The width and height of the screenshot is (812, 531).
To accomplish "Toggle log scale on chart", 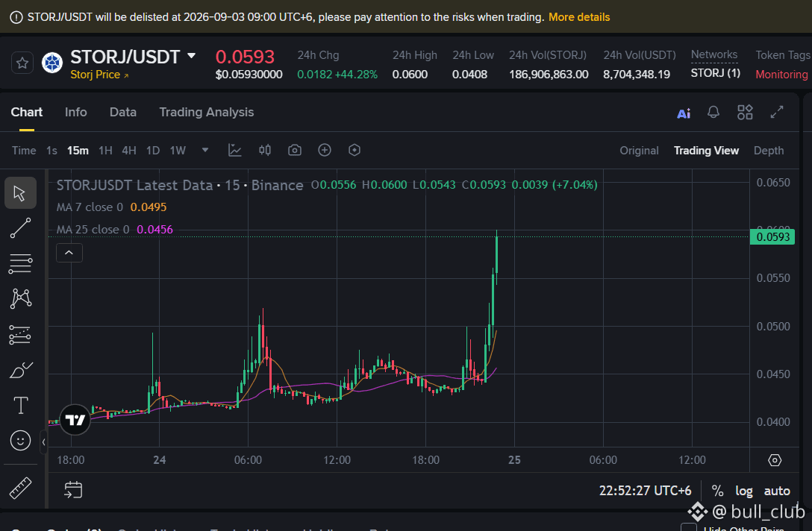I will coord(744,491).
